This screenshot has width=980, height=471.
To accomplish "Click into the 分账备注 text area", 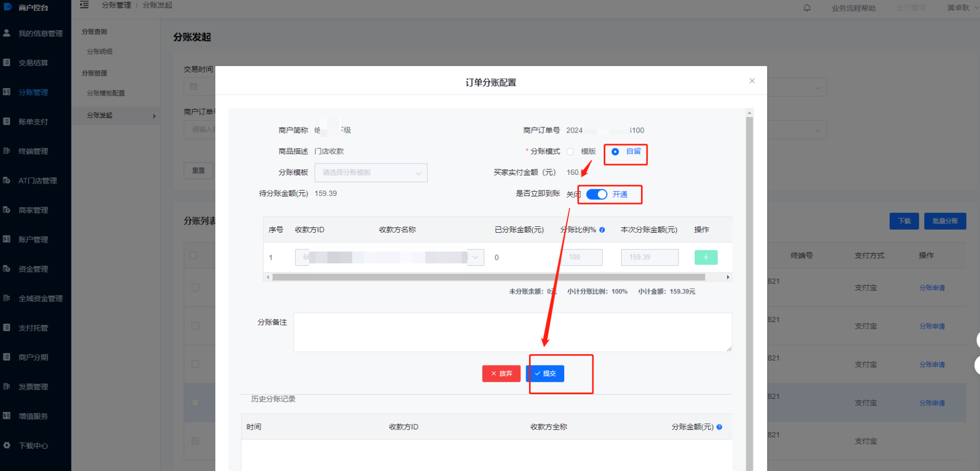I will point(512,332).
